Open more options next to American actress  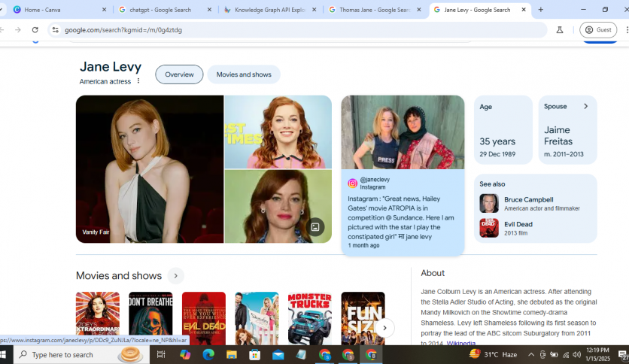(138, 81)
